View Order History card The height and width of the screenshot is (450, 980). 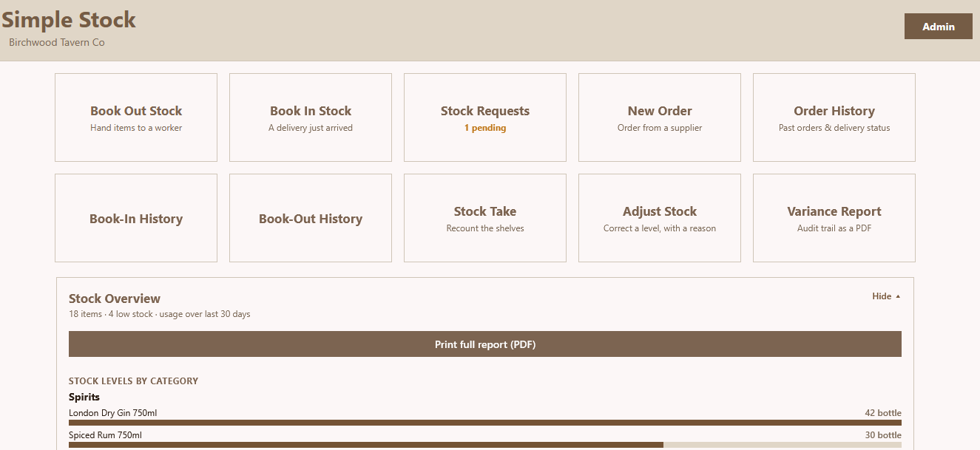pyautogui.click(x=834, y=117)
